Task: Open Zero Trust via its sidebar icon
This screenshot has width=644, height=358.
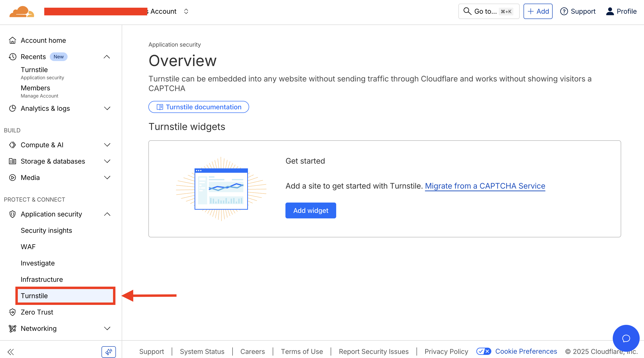Action: 12,312
